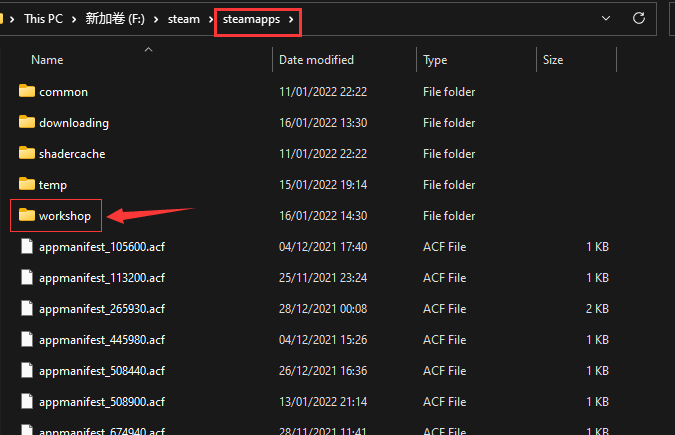
Task: Click date 28/12/2021 00:08
Action: point(323,309)
